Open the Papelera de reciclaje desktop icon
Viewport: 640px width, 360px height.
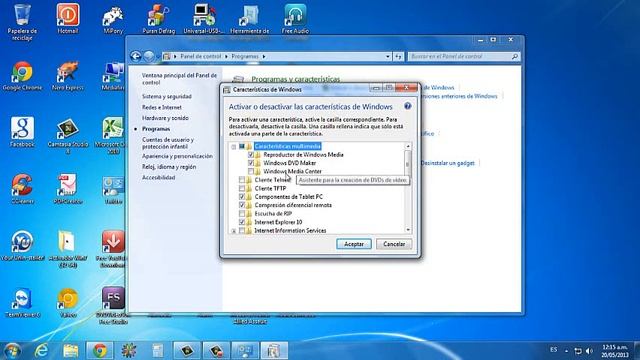[22, 22]
